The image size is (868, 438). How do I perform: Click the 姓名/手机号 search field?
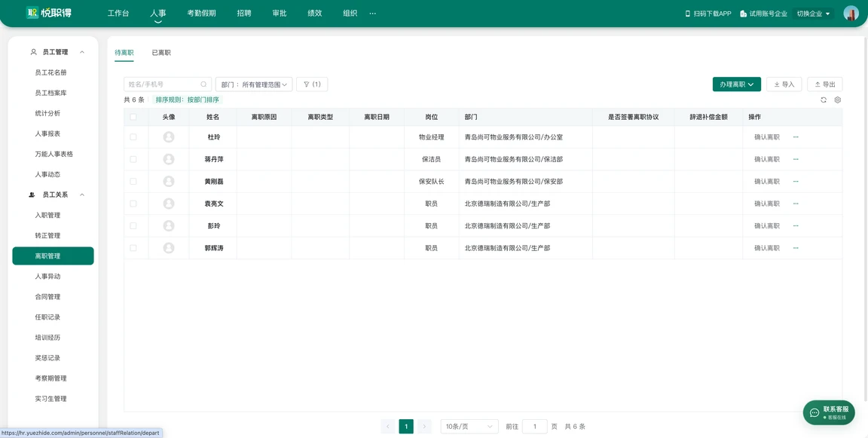pos(167,84)
